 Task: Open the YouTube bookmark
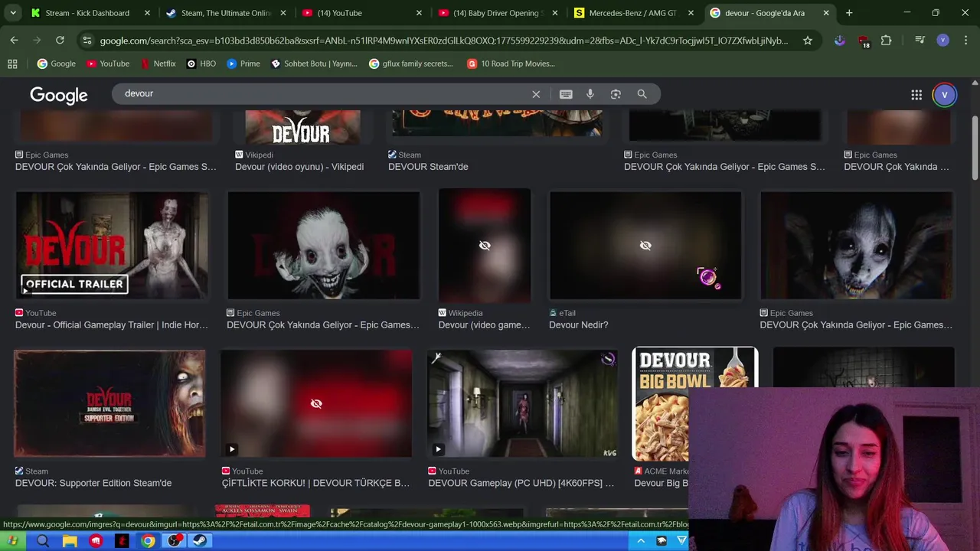pyautogui.click(x=107, y=64)
